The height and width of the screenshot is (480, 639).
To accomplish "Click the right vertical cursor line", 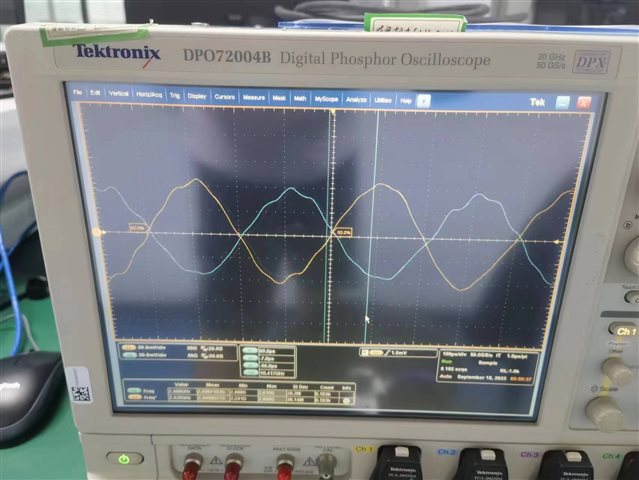I will pos(372,228).
